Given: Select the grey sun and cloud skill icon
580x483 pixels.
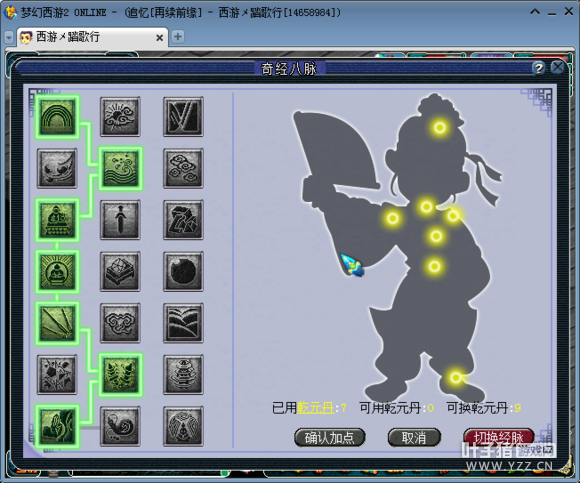Looking at the screenshot, I should tap(120, 117).
